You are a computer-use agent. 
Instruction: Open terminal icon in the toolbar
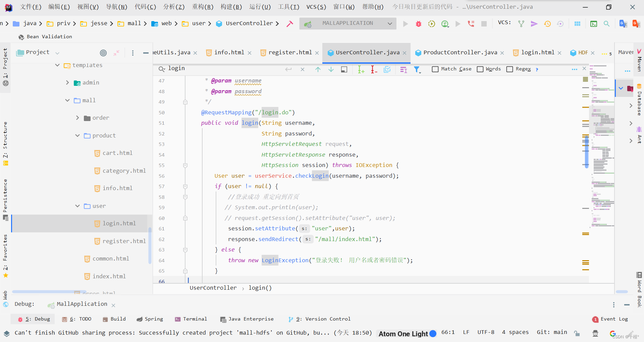tap(594, 24)
